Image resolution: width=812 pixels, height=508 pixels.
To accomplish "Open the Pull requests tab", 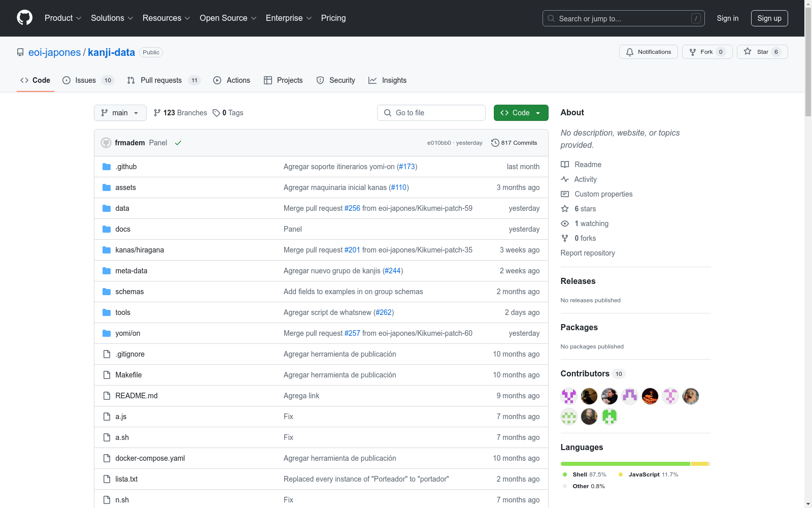I will [x=164, y=80].
